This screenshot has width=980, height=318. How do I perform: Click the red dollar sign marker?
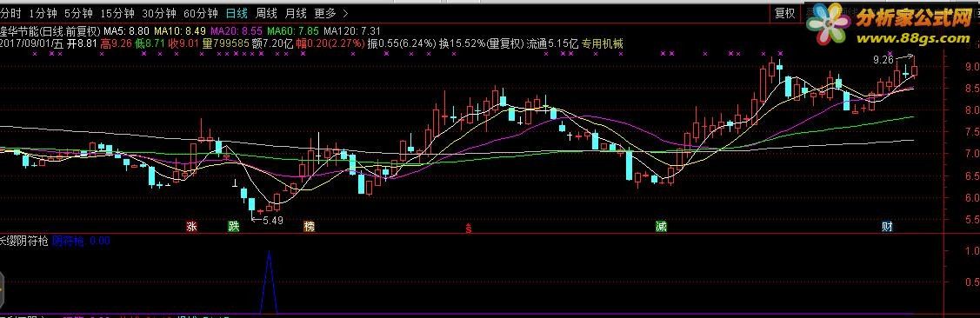coord(469,228)
